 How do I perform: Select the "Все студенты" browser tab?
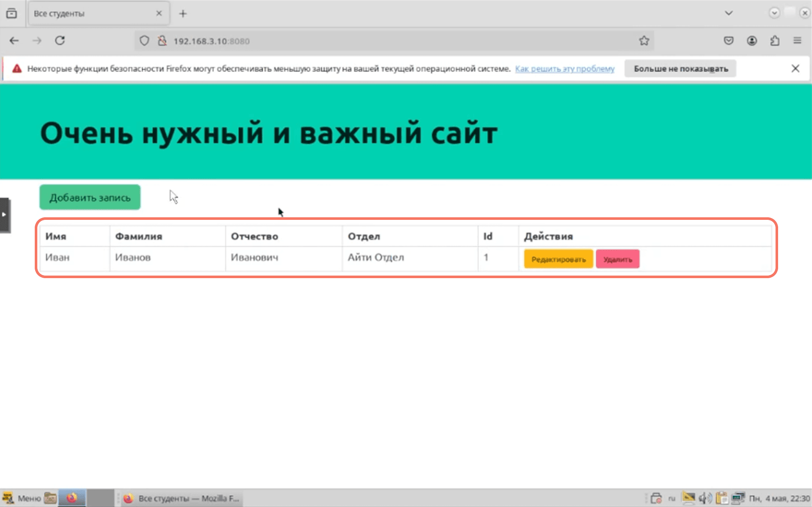coord(99,14)
